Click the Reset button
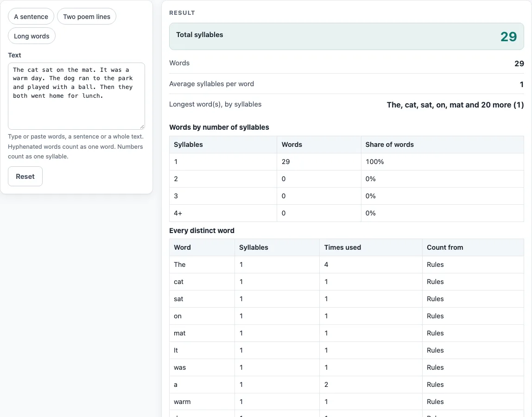The height and width of the screenshot is (417, 532). [25, 177]
